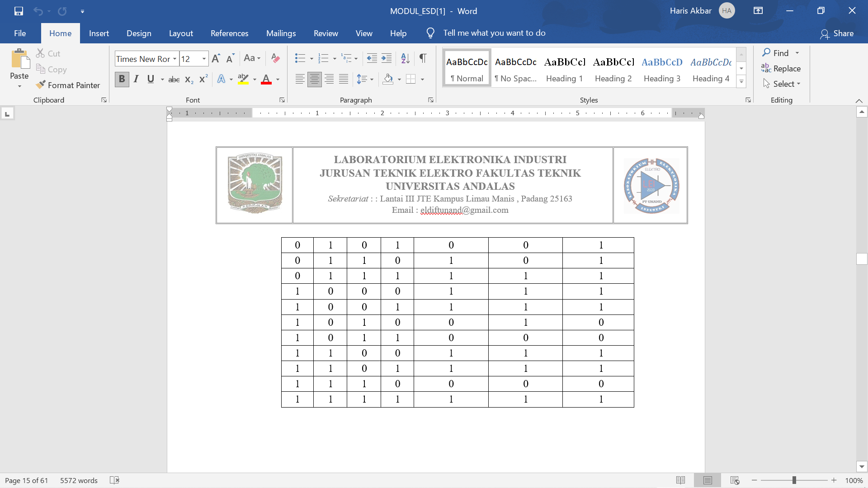Toggle Italic formatting

(x=136, y=79)
